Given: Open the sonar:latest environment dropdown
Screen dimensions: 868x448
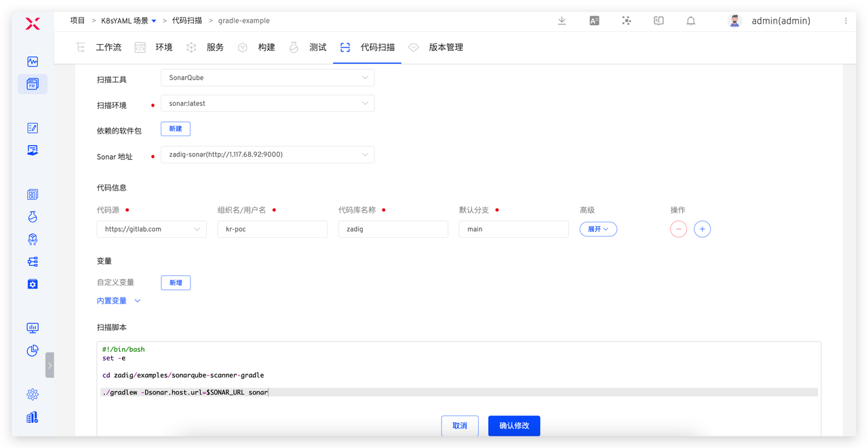Looking at the screenshot, I should 267,104.
